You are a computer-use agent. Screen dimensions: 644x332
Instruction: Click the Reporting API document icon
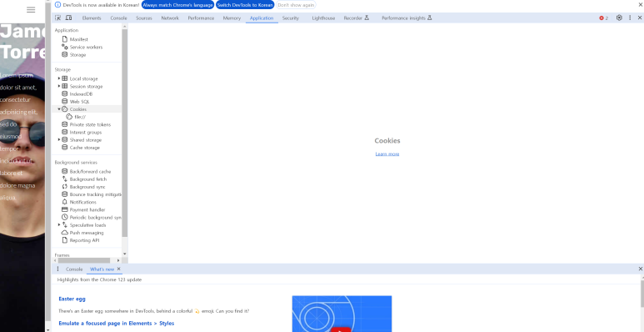coord(64,240)
